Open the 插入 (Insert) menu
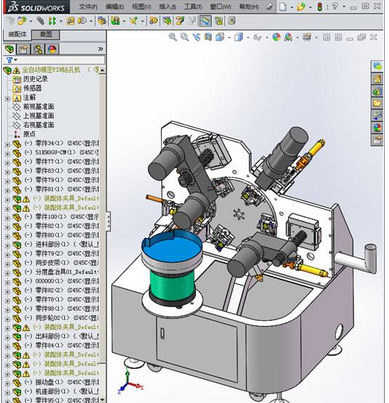Screen dimensions: 389x403 [x=167, y=7]
